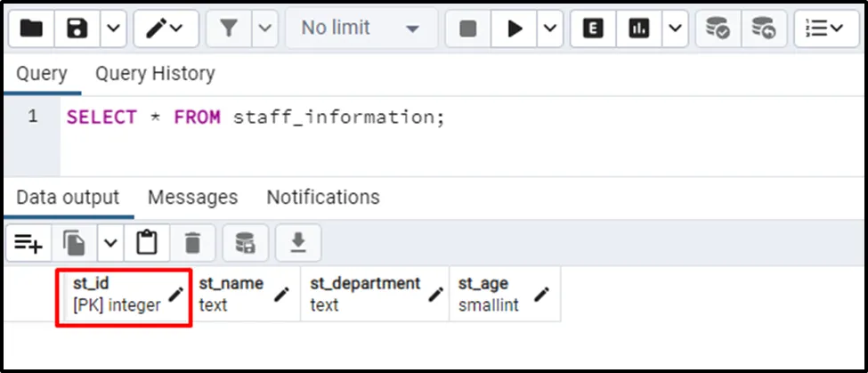Click the Save File disk icon
Screen dimensions: 868x373
(77, 28)
